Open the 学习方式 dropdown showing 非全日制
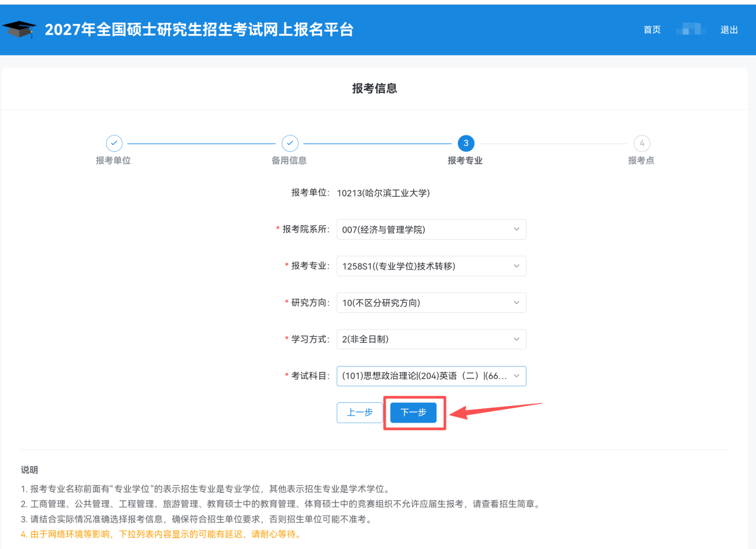Image resolution: width=756 pixels, height=549 pixels. click(431, 339)
